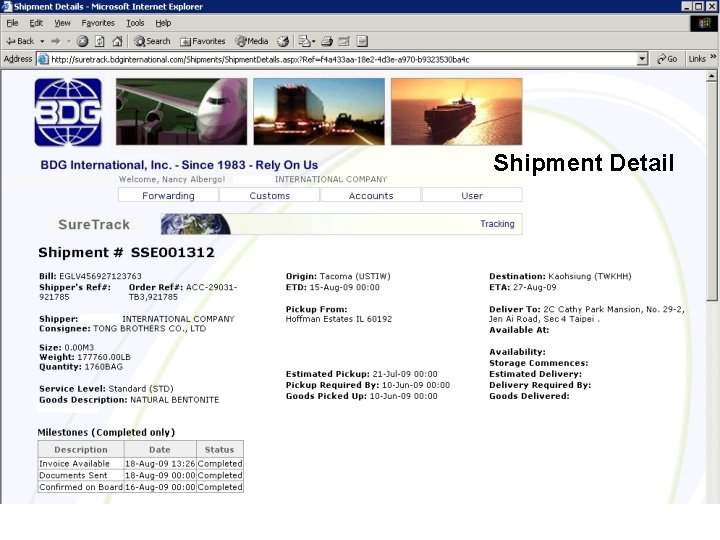The width and height of the screenshot is (720, 540).
Task: Refresh the page using the Refresh icon
Action: [100, 41]
